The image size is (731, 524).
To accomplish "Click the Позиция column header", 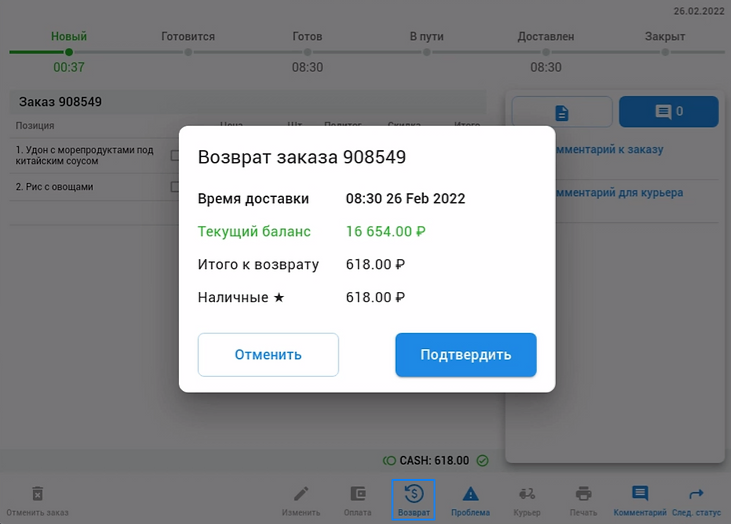I will tap(35, 125).
